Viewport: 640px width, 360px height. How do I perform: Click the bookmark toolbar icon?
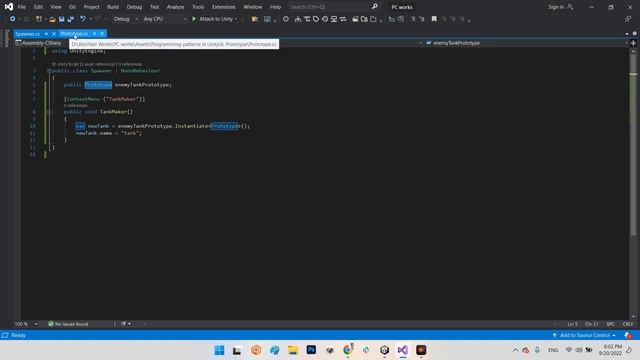pyautogui.click(x=434, y=19)
